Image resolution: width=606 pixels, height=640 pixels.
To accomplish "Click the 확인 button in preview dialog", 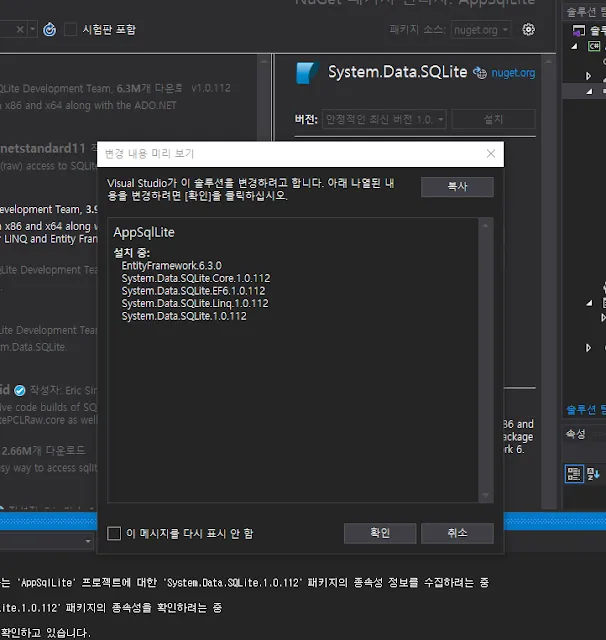I will tap(380, 533).
